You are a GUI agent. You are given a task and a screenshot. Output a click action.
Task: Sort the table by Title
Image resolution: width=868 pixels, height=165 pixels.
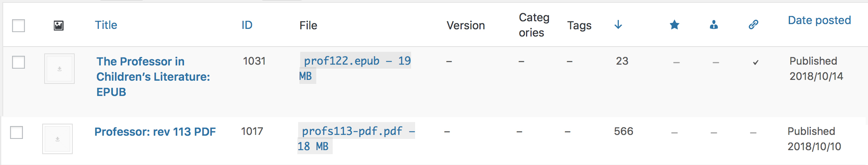pyautogui.click(x=106, y=25)
